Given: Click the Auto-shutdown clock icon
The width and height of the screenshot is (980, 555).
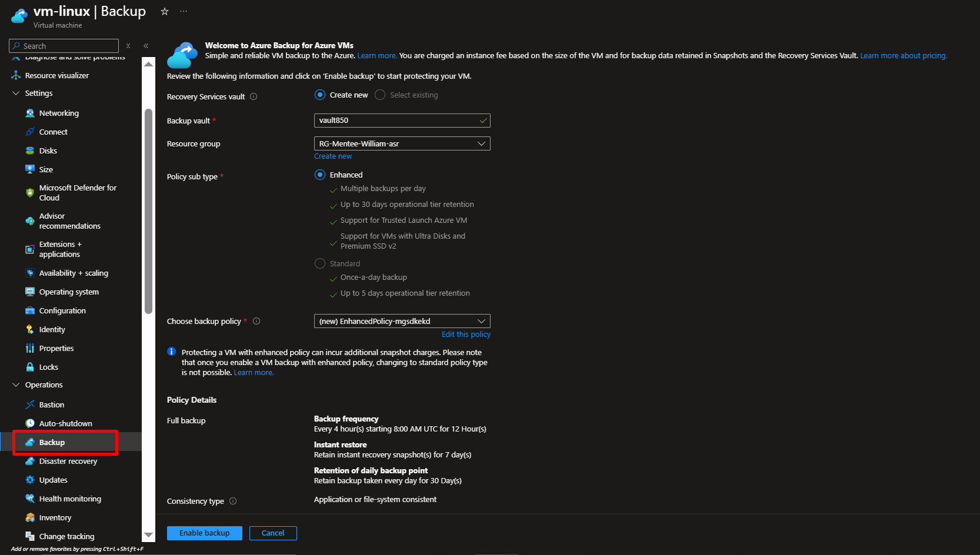Looking at the screenshot, I should pyautogui.click(x=30, y=423).
